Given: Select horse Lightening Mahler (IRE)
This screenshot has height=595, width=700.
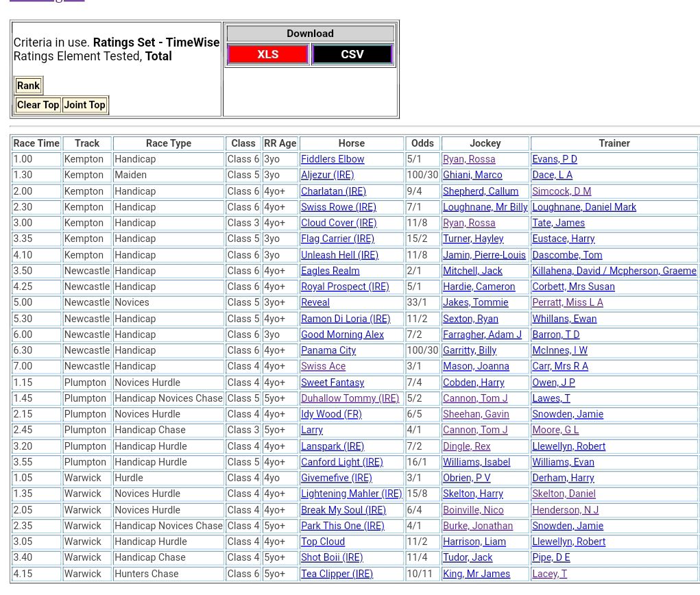Looking at the screenshot, I should pos(351,494).
